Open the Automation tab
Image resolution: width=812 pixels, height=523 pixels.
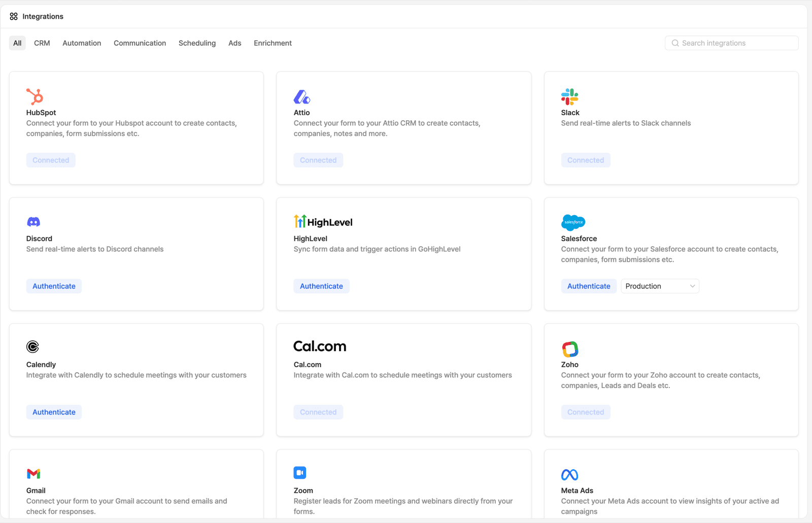[x=82, y=43]
